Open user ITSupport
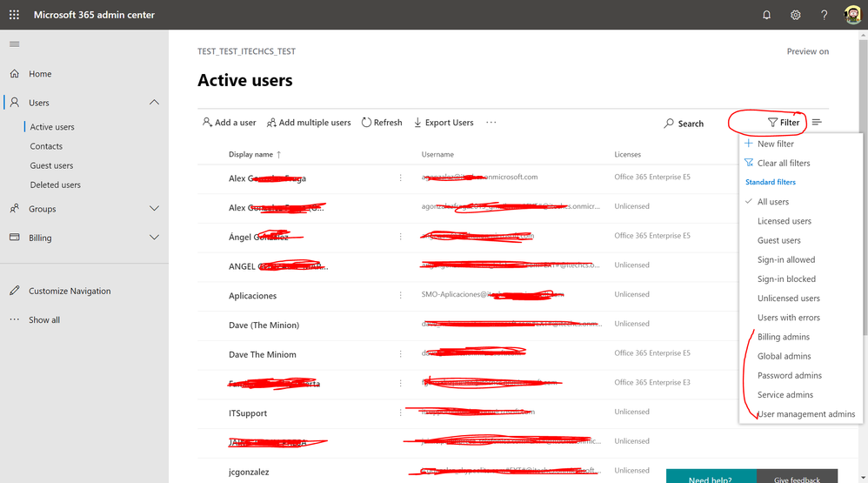The width and height of the screenshot is (868, 483). point(248,413)
